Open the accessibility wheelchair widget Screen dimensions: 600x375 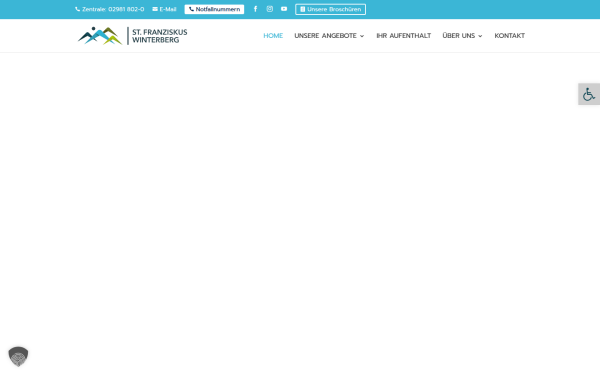[x=589, y=94]
